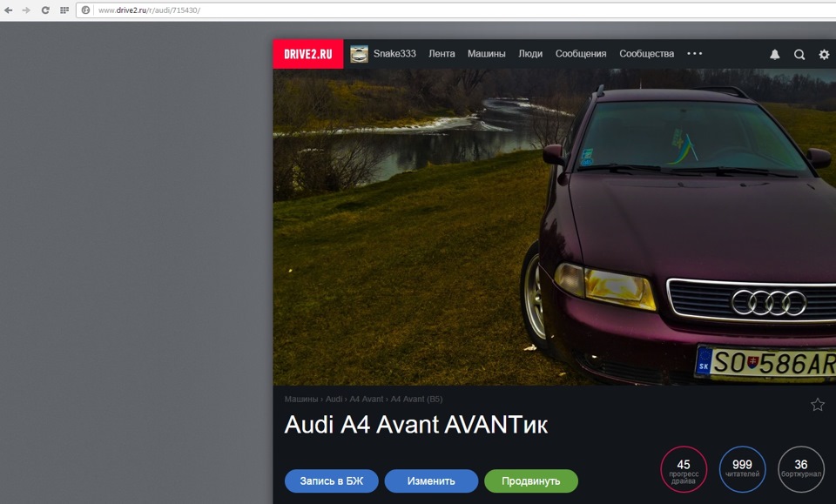Click the first A4 Avant breadcrumb link
The width and height of the screenshot is (836, 504).
tap(367, 399)
